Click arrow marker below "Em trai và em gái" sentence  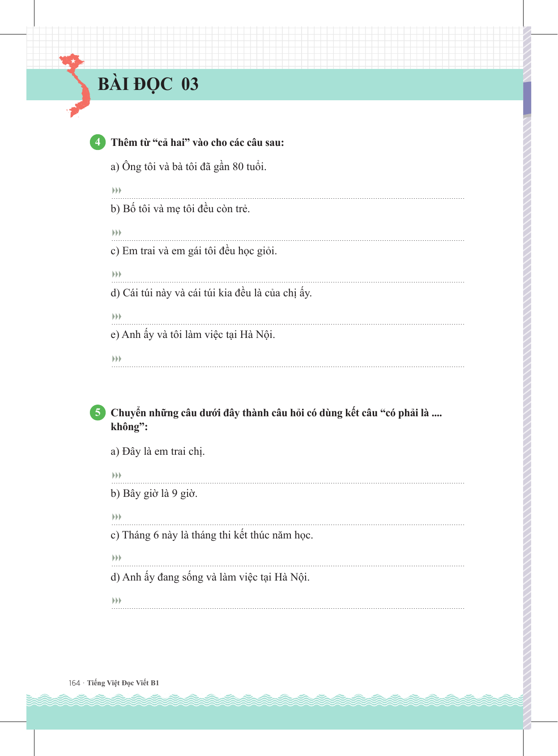(117, 274)
